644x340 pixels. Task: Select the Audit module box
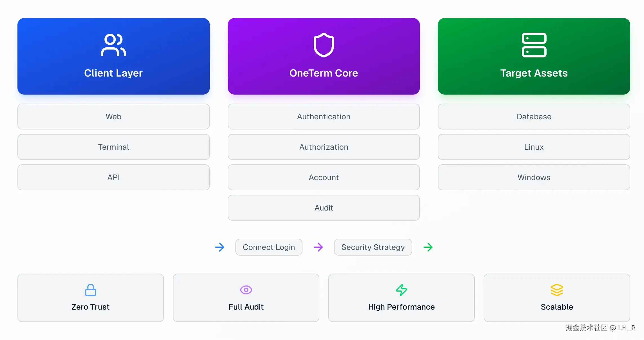pyautogui.click(x=324, y=208)
